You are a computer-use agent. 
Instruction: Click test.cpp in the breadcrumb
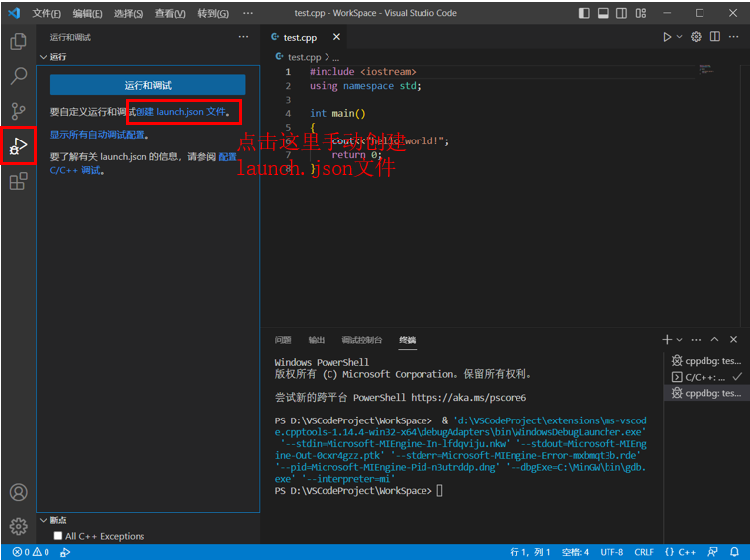click(304, 57)
